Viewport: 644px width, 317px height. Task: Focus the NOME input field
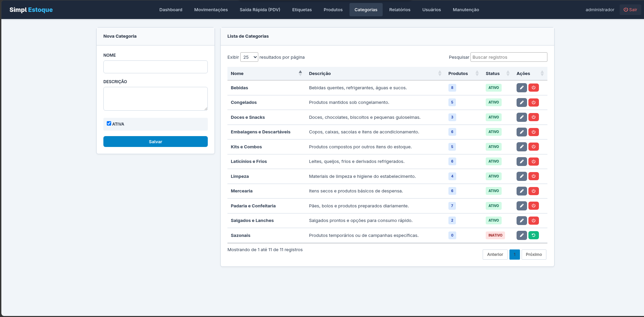(x=156, y=67)
